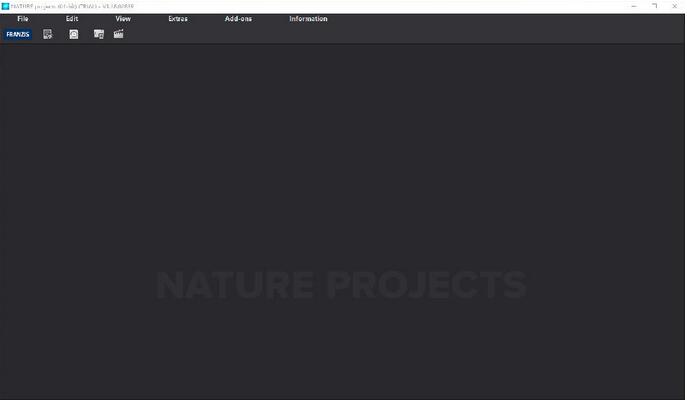
Task: Restore down the application window
Action: click(655, 6)
